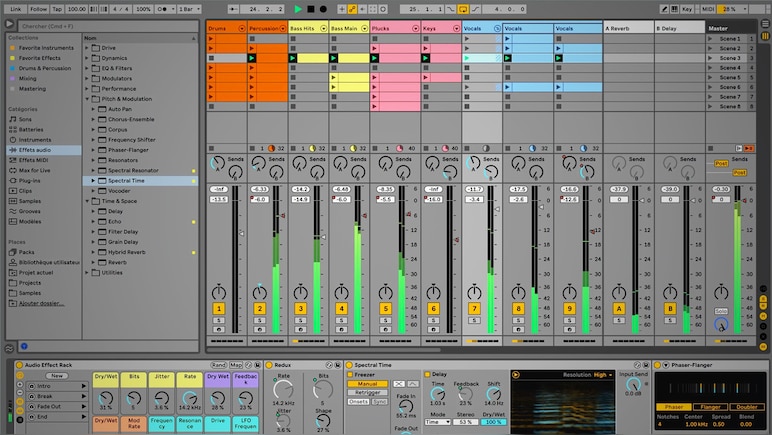This screenshot has width=772, height=435.
Task: Launch the Bass Main clip in scene 5
Action: click(x=334, y=77)
